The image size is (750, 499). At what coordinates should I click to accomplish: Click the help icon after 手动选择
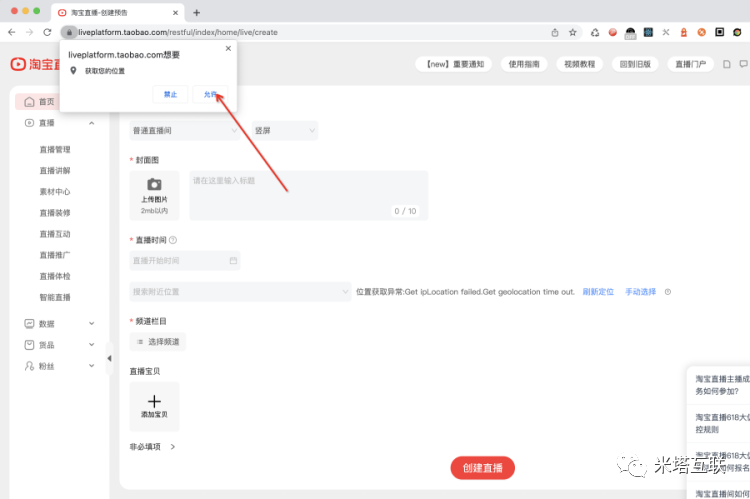668,292
